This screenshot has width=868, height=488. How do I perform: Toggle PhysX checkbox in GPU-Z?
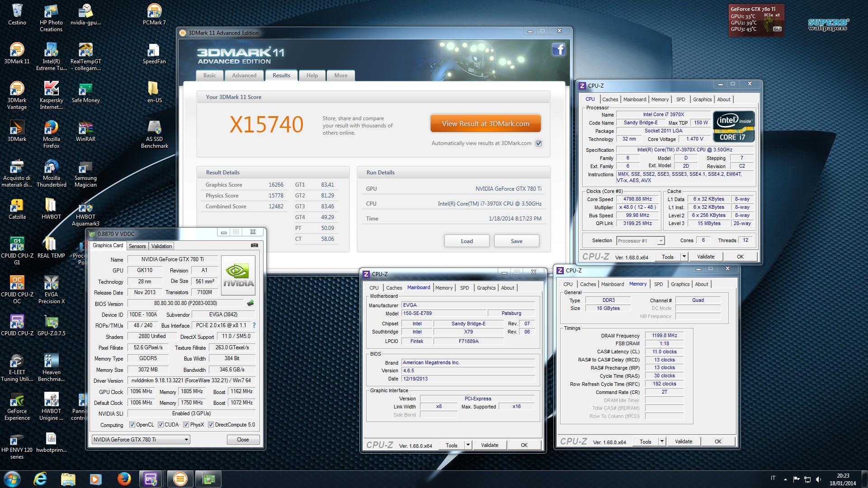[x=186, y=425]
